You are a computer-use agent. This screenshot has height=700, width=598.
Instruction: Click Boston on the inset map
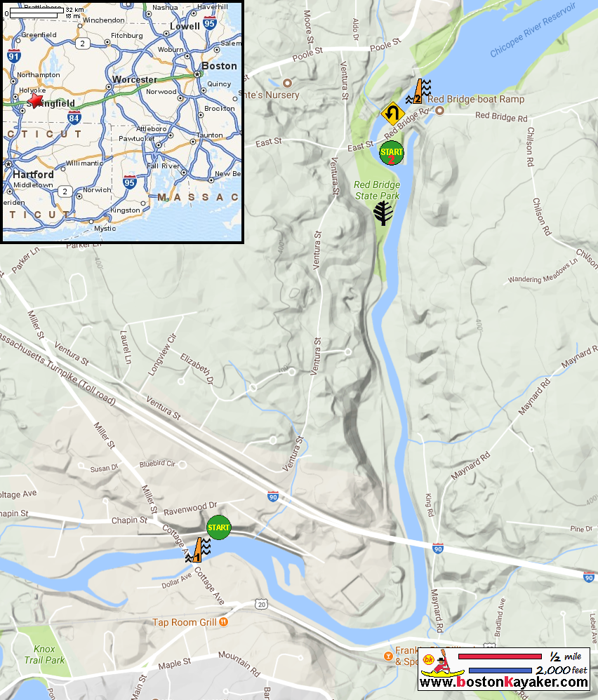[219, 66]
